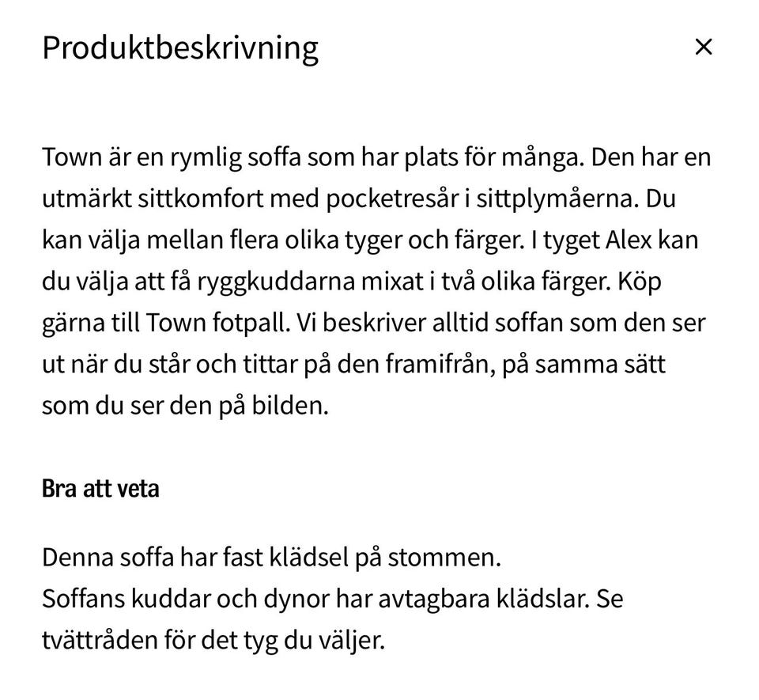The height and width of the screenshot is (700, 759).
Task: Click the word 'sittplymåerna'
Action: (556, 198)
